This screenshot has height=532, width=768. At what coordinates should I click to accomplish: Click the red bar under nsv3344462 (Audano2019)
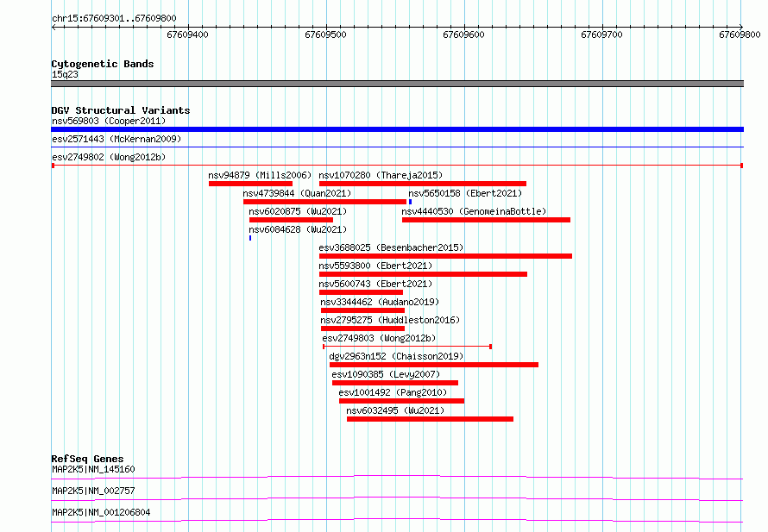363,310
